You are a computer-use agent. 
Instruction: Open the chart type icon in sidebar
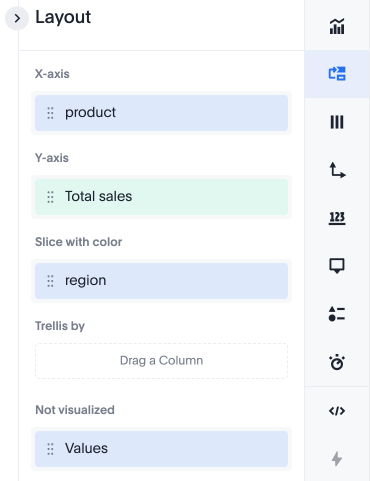337,26
